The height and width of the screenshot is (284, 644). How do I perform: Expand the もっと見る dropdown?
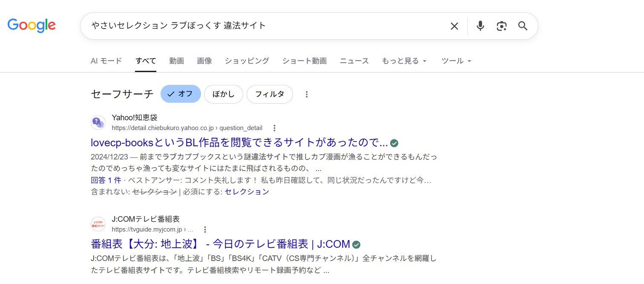pyautogui.click(x=404, y=61)
